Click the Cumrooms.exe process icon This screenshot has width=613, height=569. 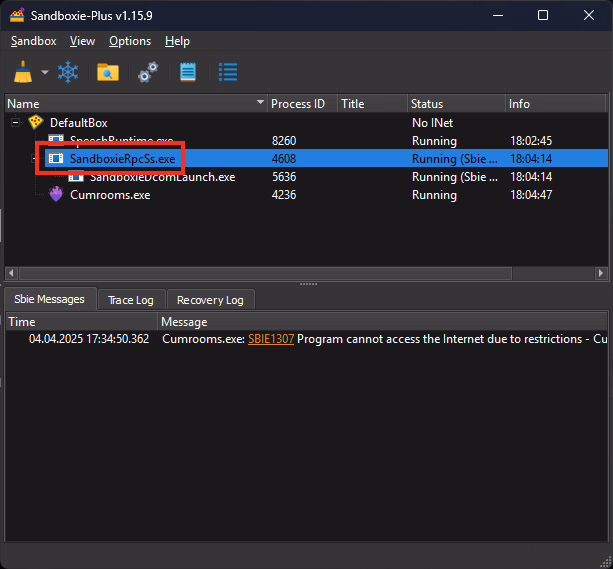(x=56, y=195)
